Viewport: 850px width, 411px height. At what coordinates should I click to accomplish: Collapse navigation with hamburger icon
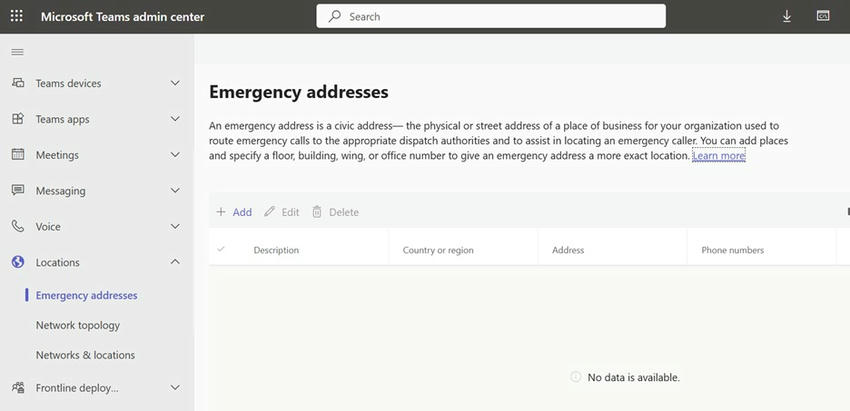click(17, 52)
